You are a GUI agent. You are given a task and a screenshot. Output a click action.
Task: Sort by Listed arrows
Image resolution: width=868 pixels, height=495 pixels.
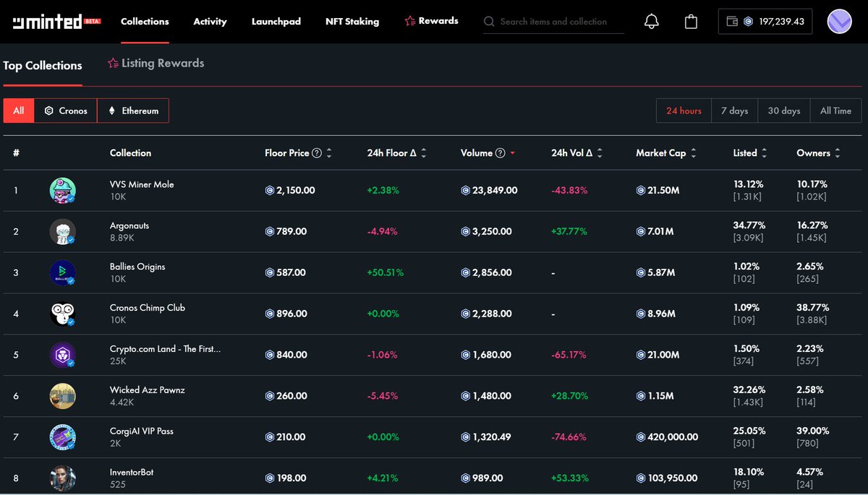[765, 153]
